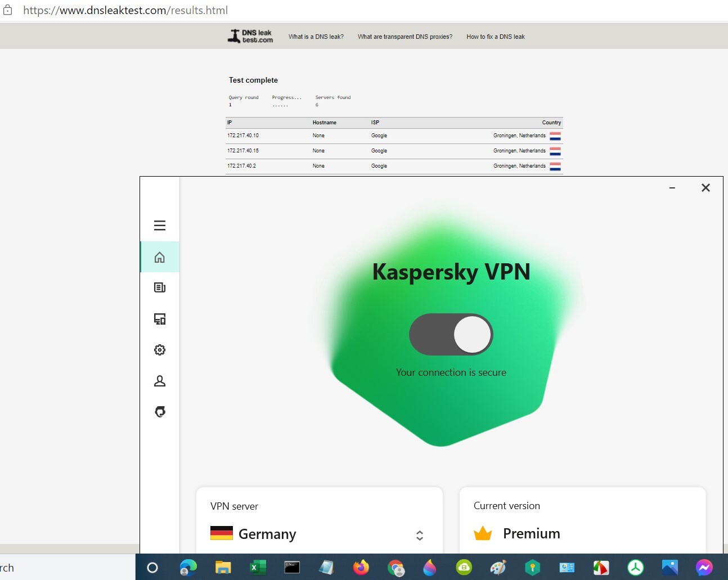The width and height of the screenshot is (728, 580).
Task: Click the Netherlands flag in 172.217.40.10 row
Action: 555,136
